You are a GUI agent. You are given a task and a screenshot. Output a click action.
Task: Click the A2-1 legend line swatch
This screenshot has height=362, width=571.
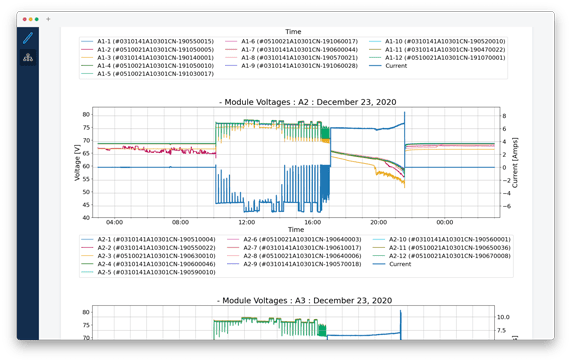[x=87, y=239]
